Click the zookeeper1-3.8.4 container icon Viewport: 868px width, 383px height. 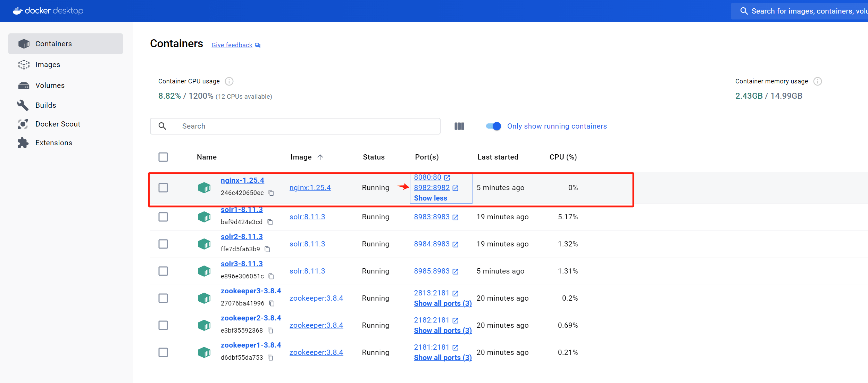pos(204,352)
